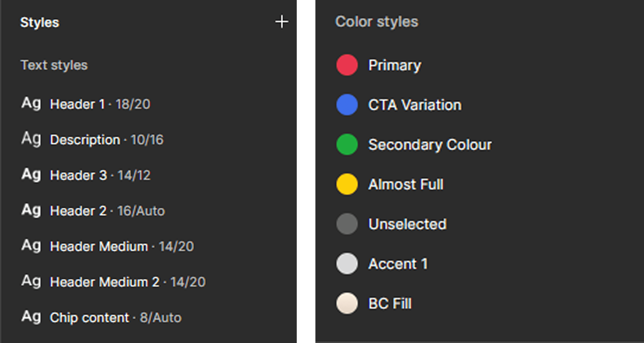The height and width of the screenshot is (343, 644).
Task: Click the Unselected gray color swatch
Action: click(347, 224)
